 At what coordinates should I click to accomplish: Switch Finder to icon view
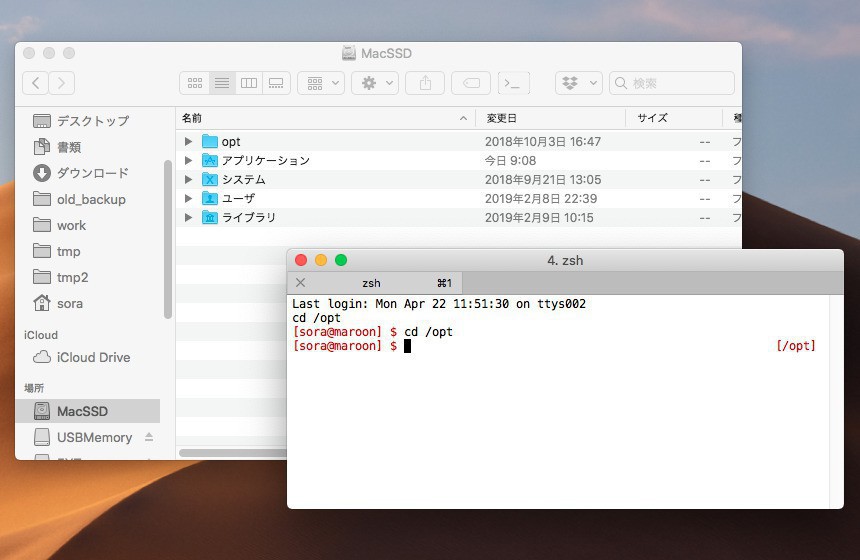(x=195, y=83)
